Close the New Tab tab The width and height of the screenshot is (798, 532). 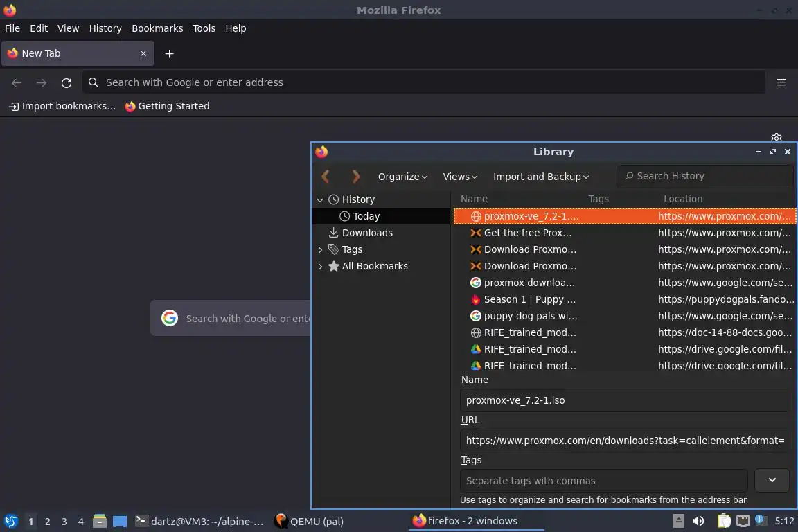click(x=143, y=53)
